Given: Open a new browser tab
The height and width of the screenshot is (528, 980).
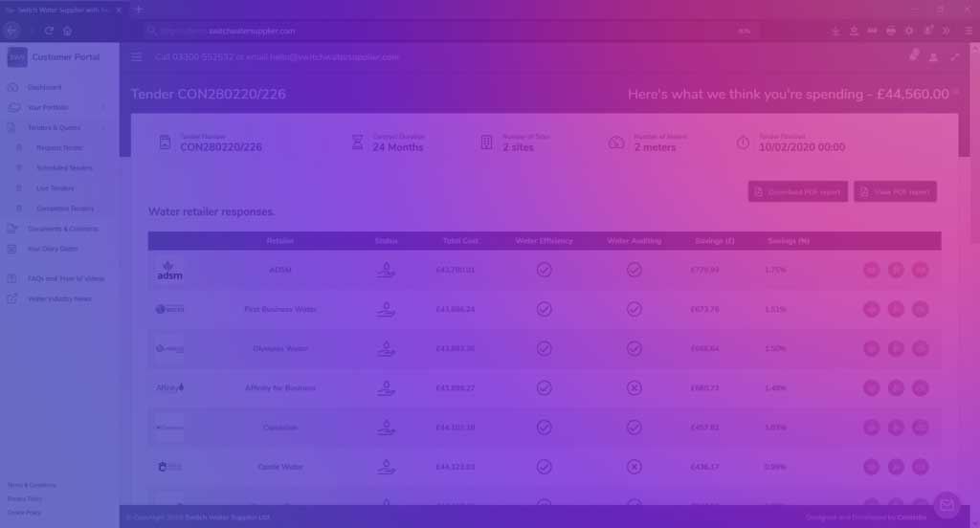Looking at the screenshot, I should (139, 10).
